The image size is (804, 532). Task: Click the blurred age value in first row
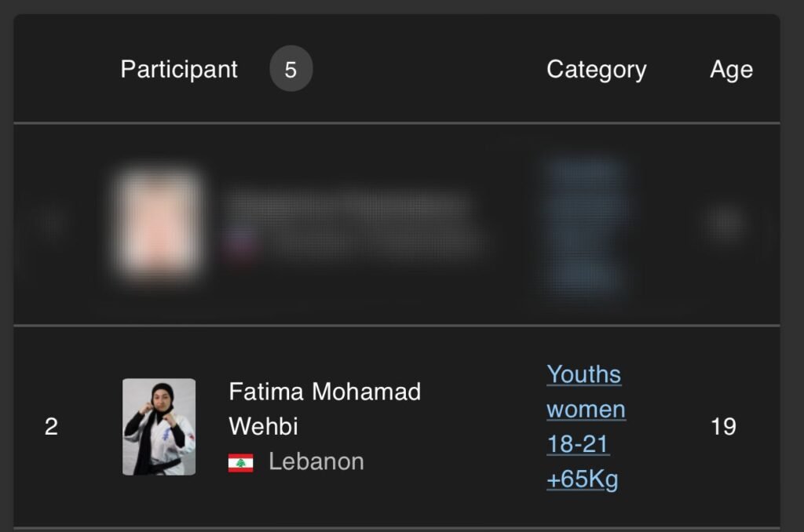pyautogui.click(x=723, y=225)
